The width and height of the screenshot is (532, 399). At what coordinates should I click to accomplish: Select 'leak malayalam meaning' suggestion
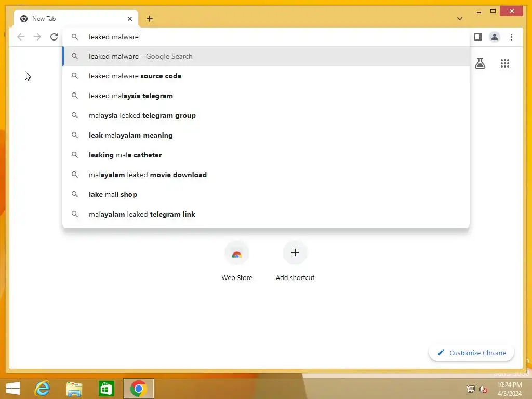pos(267,135)
